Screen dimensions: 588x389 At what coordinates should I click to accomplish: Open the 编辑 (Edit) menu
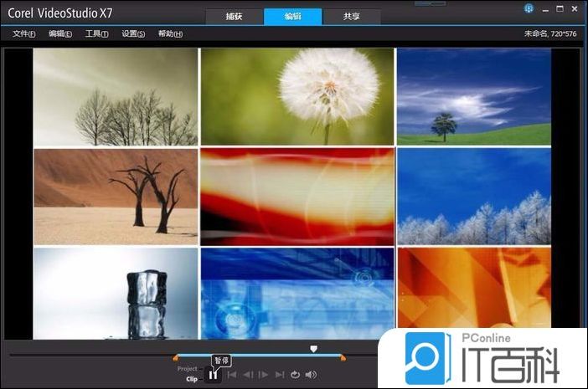coord(60,34)
